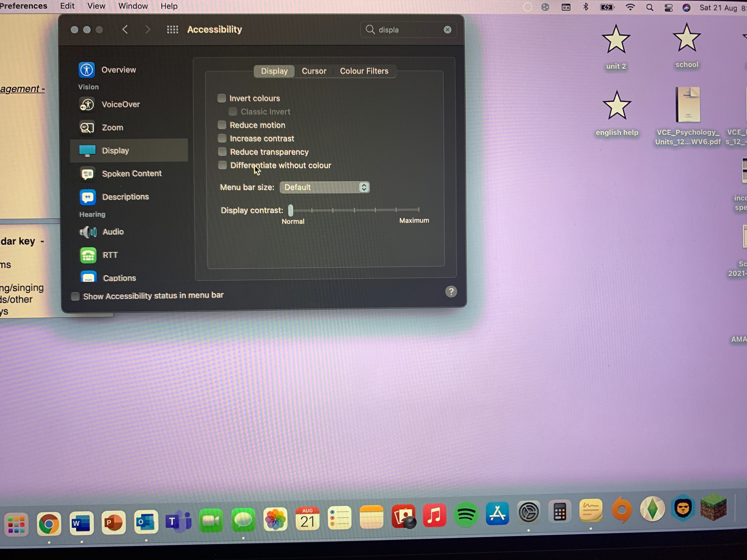Screen dimensions: 747x560
Task: Switch to the Colour Filters tab
Action: coord(364,71)
